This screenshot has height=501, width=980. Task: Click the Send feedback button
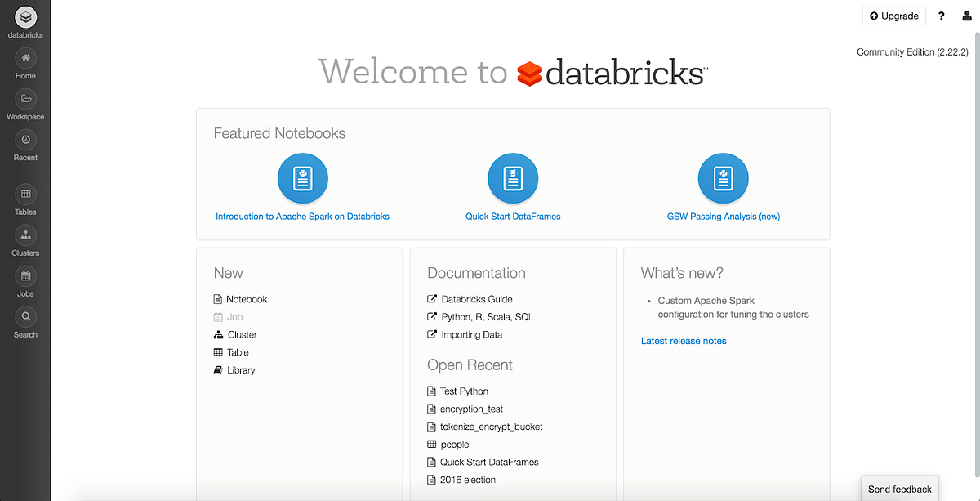click(x=899, y=489)
